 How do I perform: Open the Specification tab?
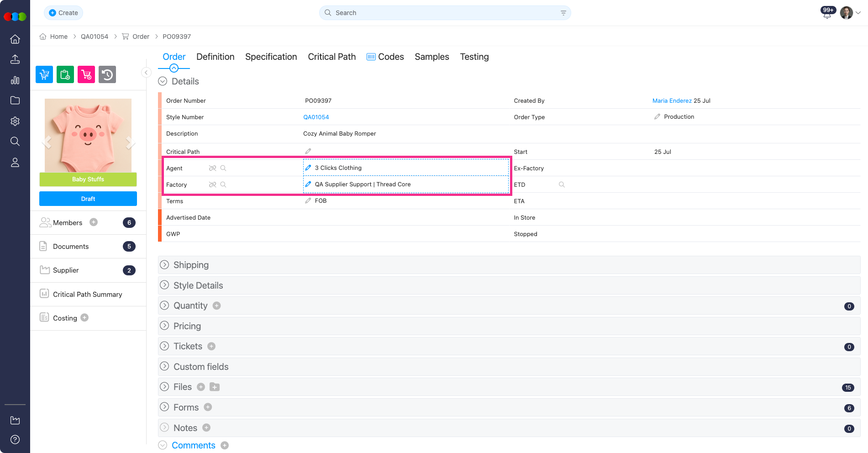coord(271,57)
